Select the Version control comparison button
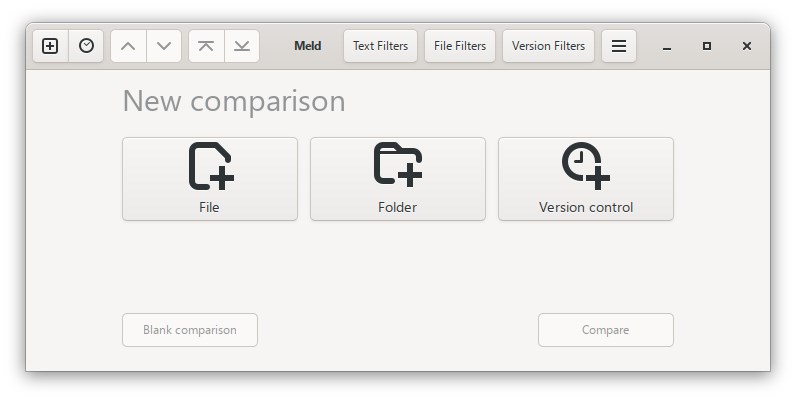 click(586, 178)
